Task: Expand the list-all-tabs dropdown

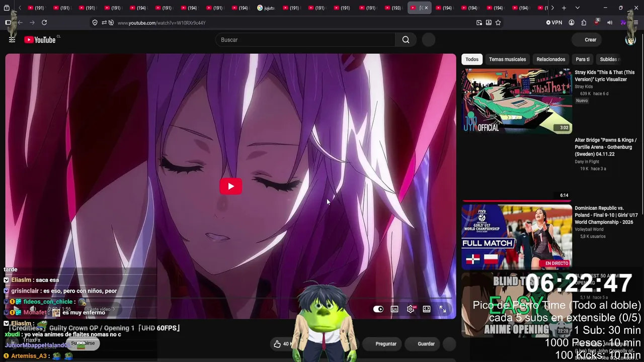Action: [x=578, y=8]
